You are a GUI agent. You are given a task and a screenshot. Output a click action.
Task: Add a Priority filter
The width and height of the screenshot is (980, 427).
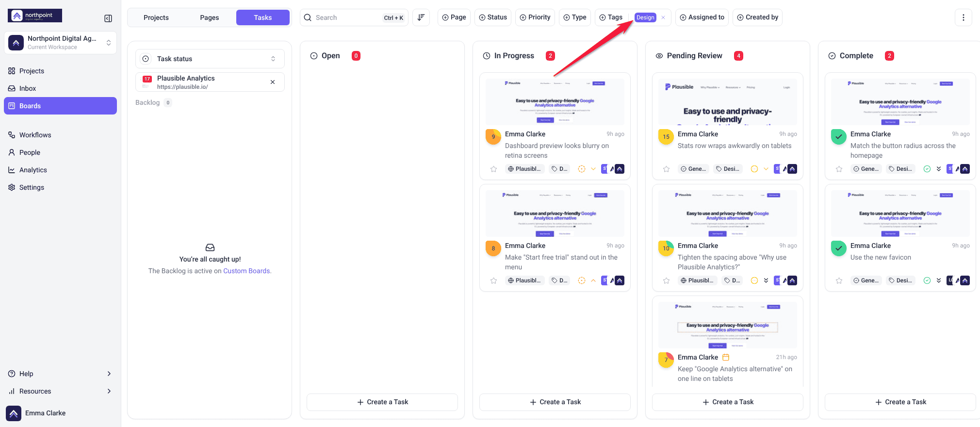coord(535,17)
